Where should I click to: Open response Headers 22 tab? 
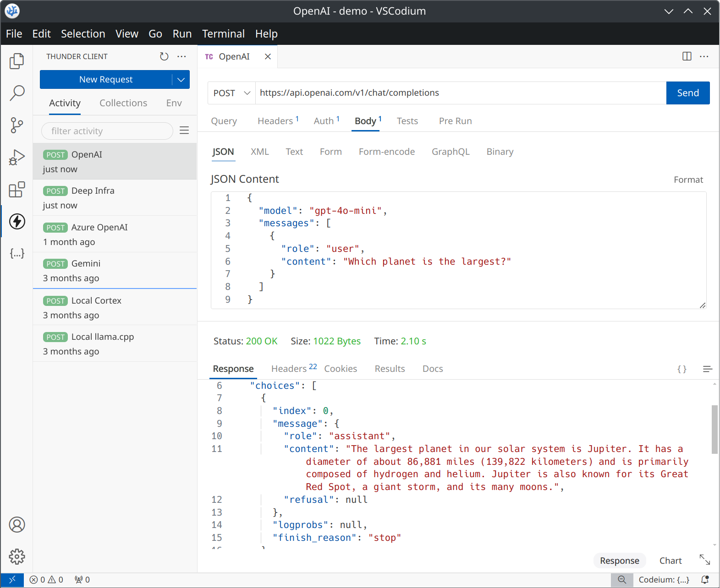coord(293,369)
